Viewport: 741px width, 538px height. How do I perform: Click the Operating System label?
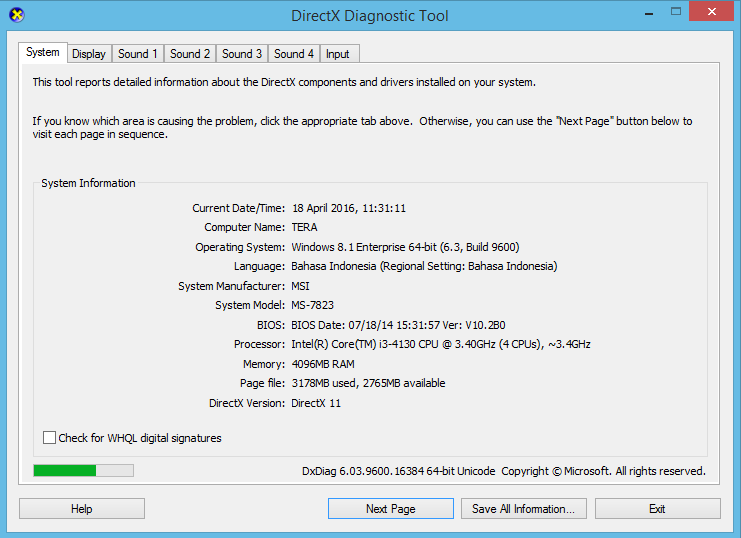(x=240, y=247)
